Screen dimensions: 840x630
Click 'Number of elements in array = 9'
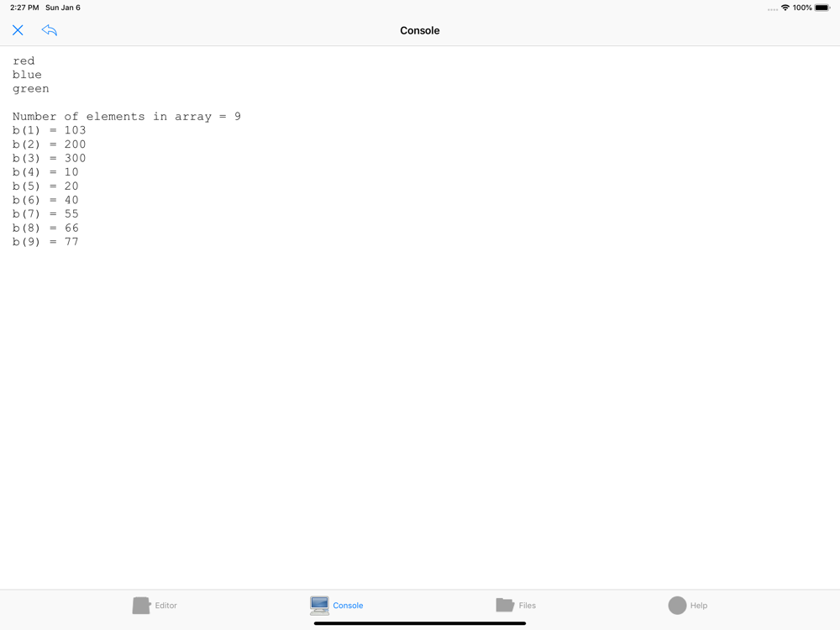coord(127,117)
